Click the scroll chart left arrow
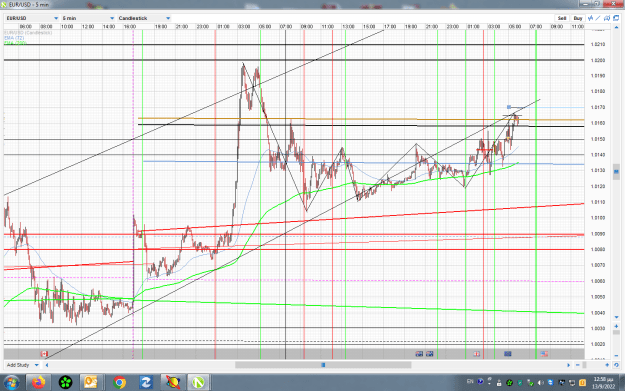Viewport: 625px width, 391px height. pyautogui.click(x=47, y=365)
